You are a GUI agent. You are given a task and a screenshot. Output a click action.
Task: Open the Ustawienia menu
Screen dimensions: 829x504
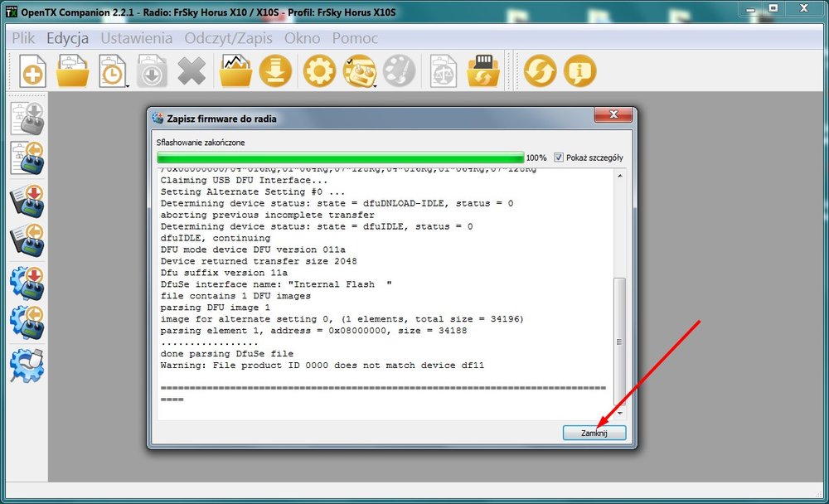coord(137,38)
